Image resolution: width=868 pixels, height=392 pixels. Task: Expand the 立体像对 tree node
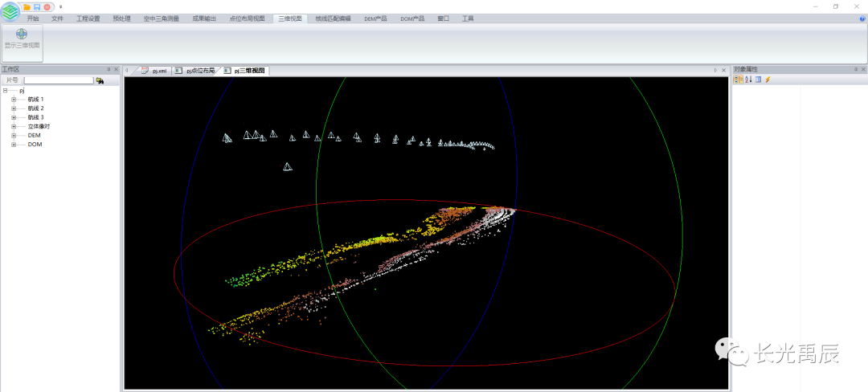(x=14, y=126)
